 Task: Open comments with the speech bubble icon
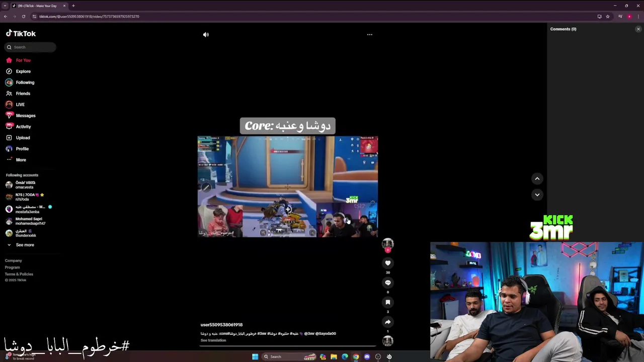pyautogui.click(x=388, y=283)
